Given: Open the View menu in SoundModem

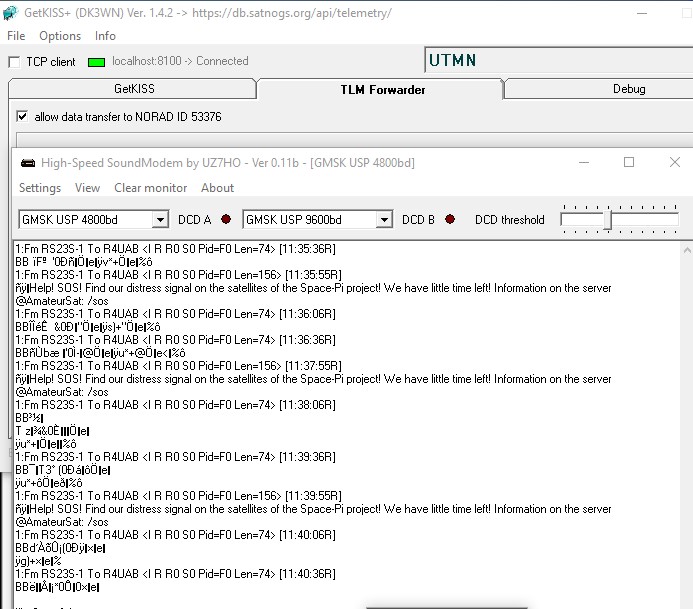Looking at the screenshot, I should [x=88, y=188].
